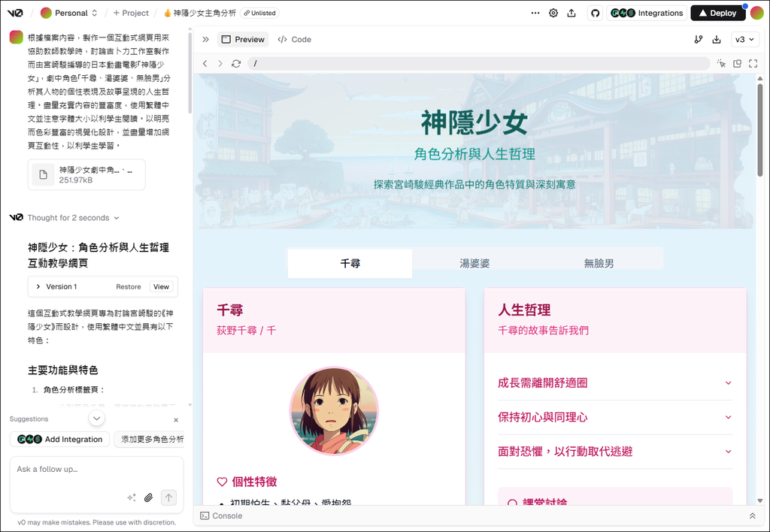Download the project code icon
This screenshot has height=532, width=770.
click(x=717, y=39)
